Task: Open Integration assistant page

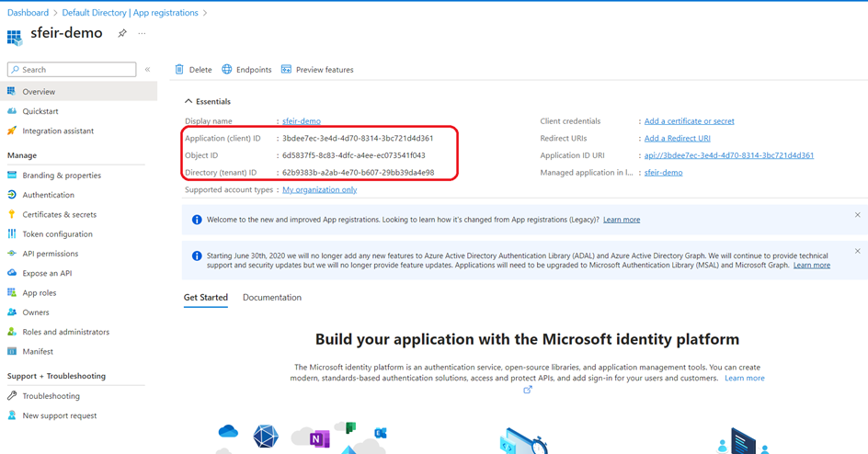Action: coord(58,131)
